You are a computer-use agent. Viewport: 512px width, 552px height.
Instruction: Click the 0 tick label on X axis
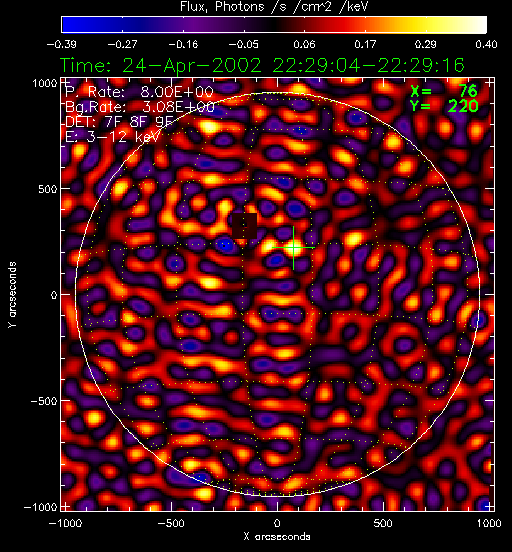point(277,523)
